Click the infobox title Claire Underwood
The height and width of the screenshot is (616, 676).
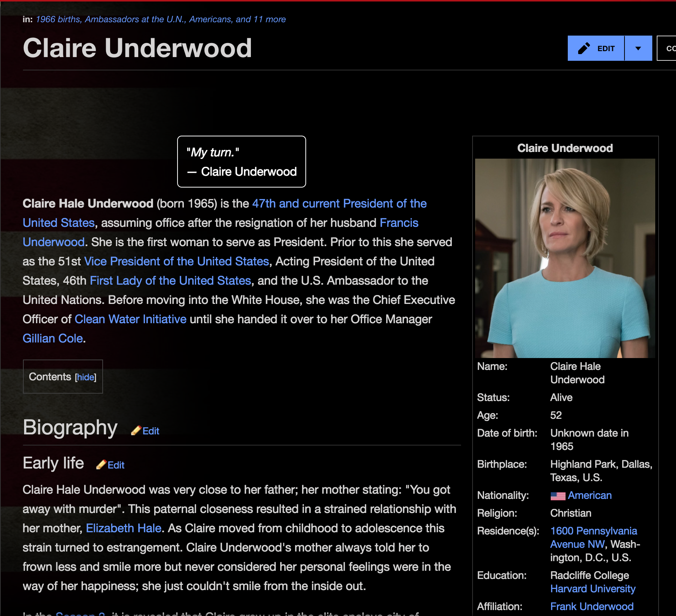click(x=565, y=148)
